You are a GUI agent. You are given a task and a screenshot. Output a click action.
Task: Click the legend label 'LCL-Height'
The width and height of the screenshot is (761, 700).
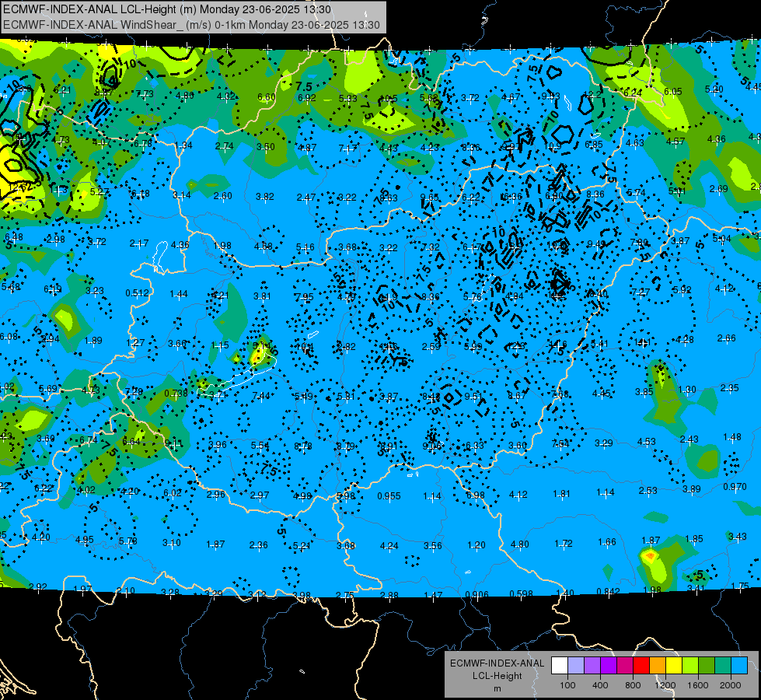coord(497,676)
